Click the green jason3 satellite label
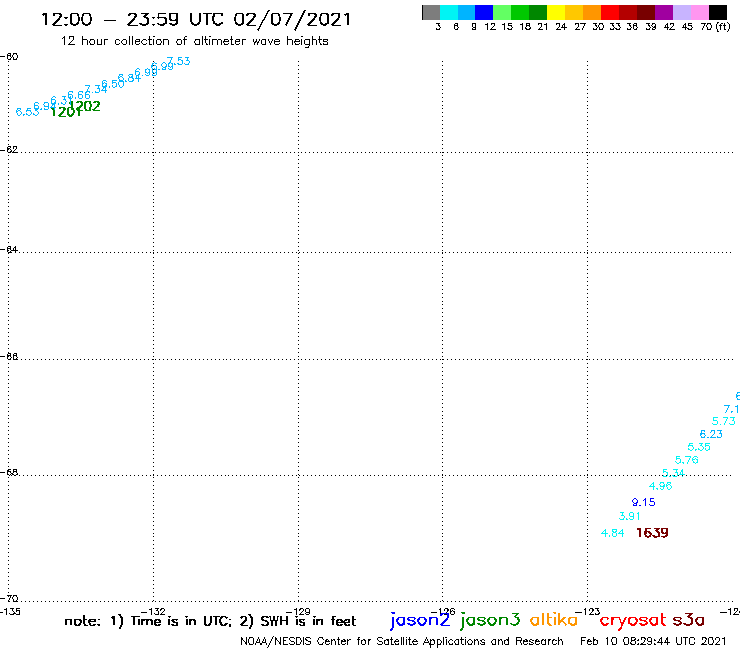Viewport: 740px width, 650px height. (x=490, y=621)
